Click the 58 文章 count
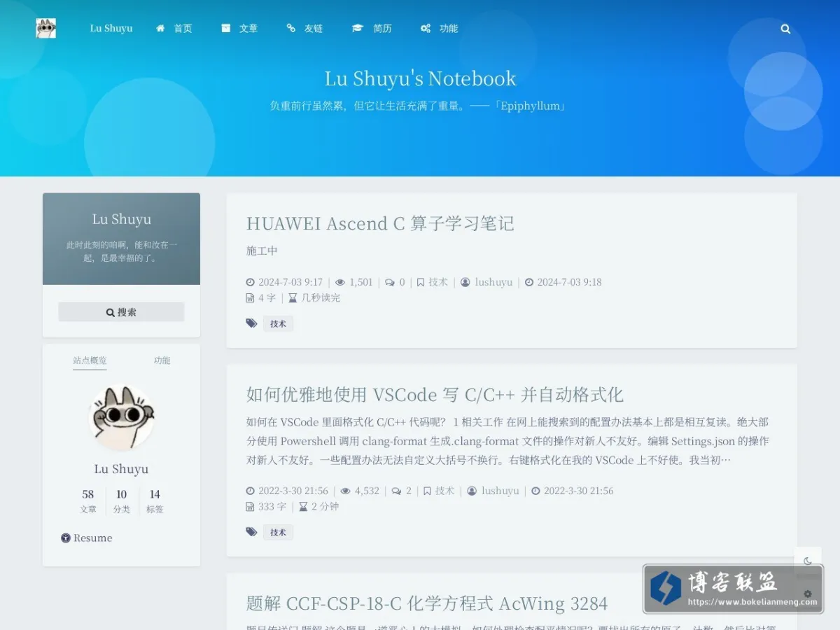The height and width of the screenshot is (630, 840). tap(88, 501)
